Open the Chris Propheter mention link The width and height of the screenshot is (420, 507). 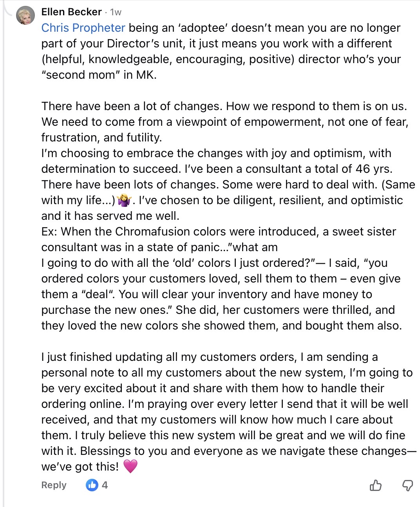coord(83,28)
